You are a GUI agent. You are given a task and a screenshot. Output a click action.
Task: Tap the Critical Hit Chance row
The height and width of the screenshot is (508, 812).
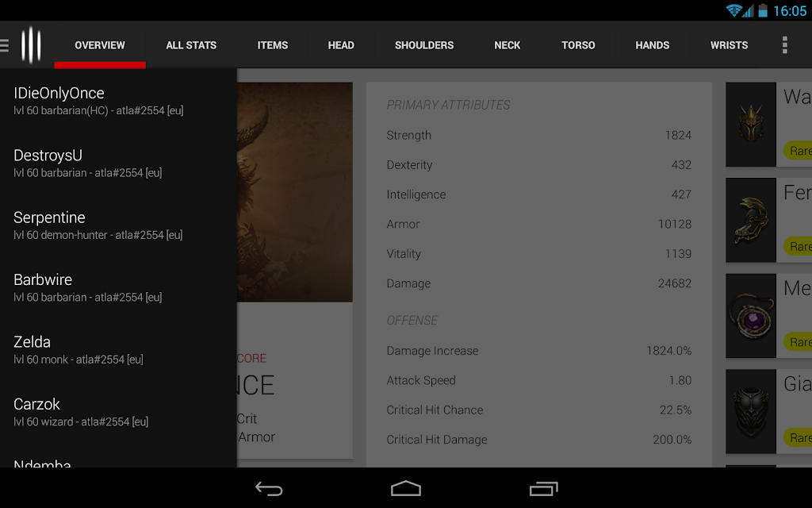coord(538,410)
